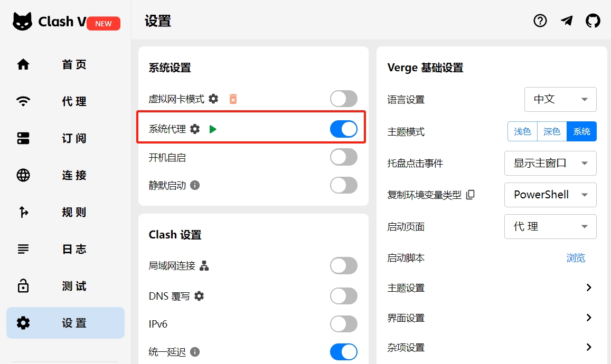The height and width of the screenshot is (364, 611).
Task: Click the green play icon beside 系统代理
Action: coord(213,128)
